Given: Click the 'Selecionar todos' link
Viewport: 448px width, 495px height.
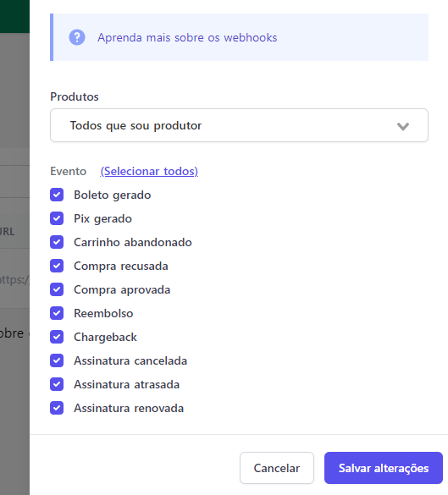Looking at the screenshot, I should [x=149, y=171].
